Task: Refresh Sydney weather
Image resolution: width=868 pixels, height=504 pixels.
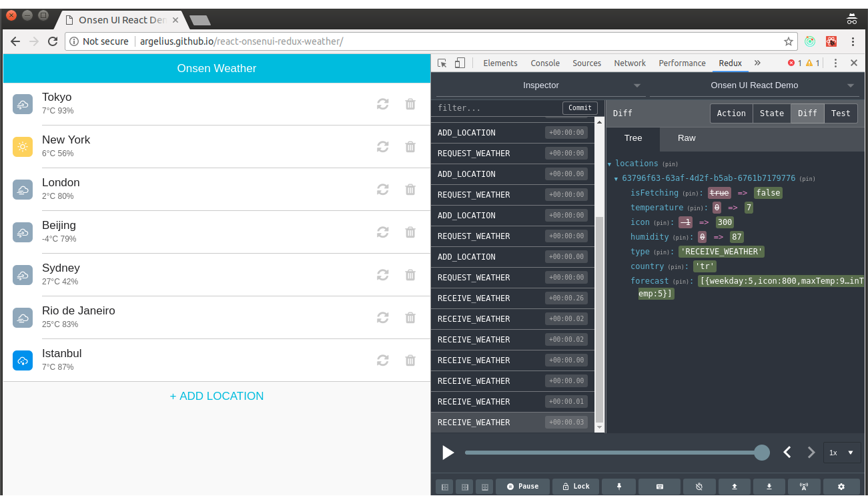Action: pos(383,275)
